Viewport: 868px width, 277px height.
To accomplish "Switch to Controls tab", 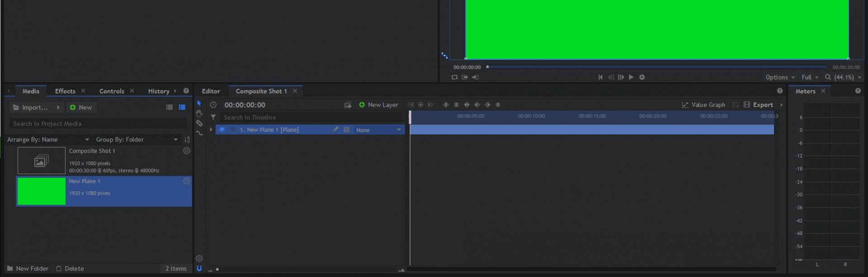I will (x=112, y=91).
